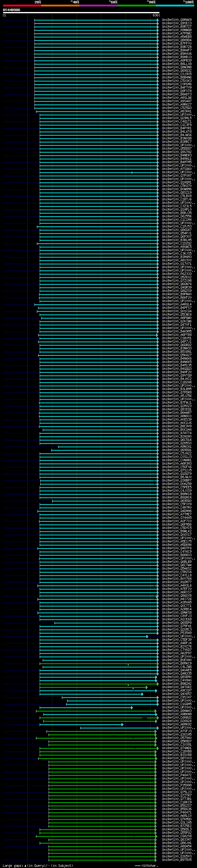Click the orange ~40% identity legend bar
Screen dimensions: 197x868
click(60, 6)
